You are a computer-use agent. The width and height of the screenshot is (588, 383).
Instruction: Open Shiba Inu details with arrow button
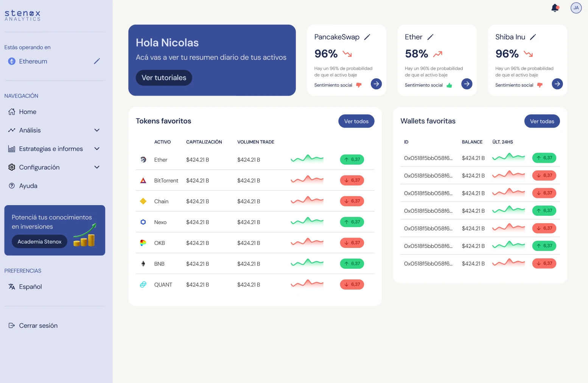(557, 84)
